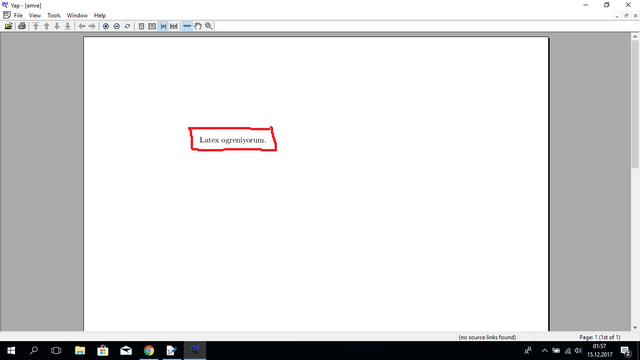Screen dimensions: 640x360
Task: Open the People icon in system tray
Action: [528, 351]
